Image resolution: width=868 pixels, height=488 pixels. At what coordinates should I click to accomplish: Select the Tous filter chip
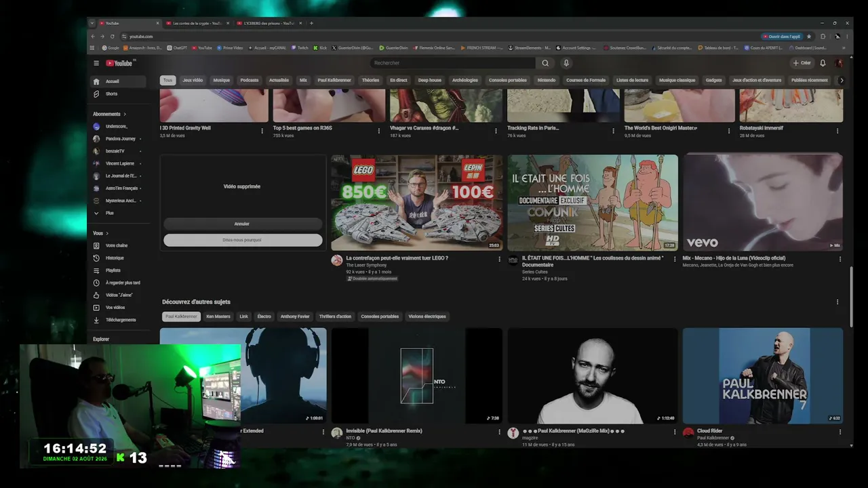point(167,80)
